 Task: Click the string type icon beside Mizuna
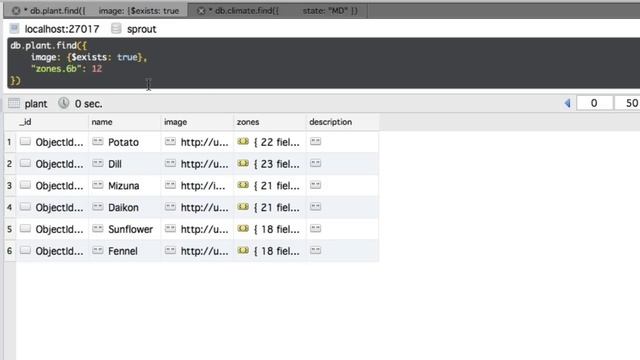click(98, 185)
